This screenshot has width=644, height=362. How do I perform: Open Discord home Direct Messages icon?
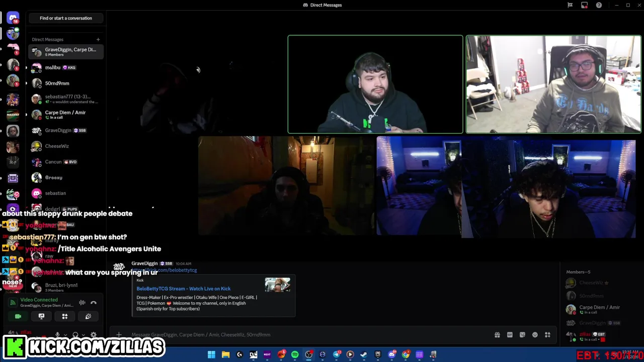tap(13, 18)
